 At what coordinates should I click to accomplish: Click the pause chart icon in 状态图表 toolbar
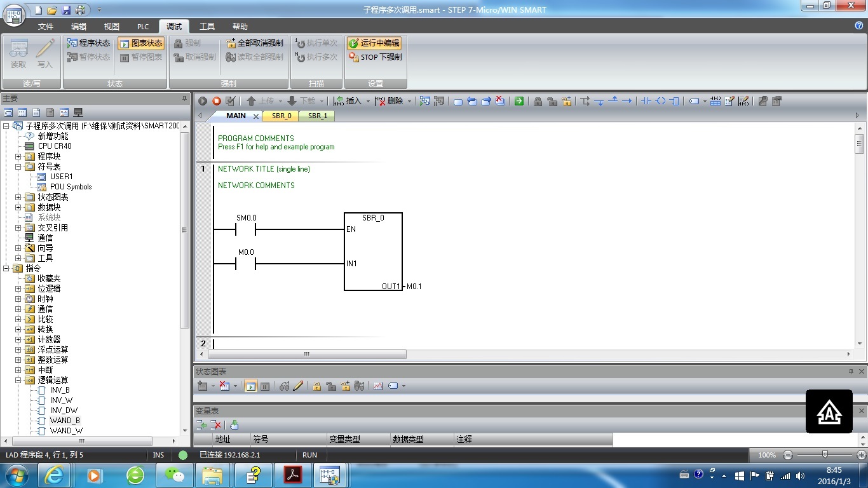[x=265, y=386]
